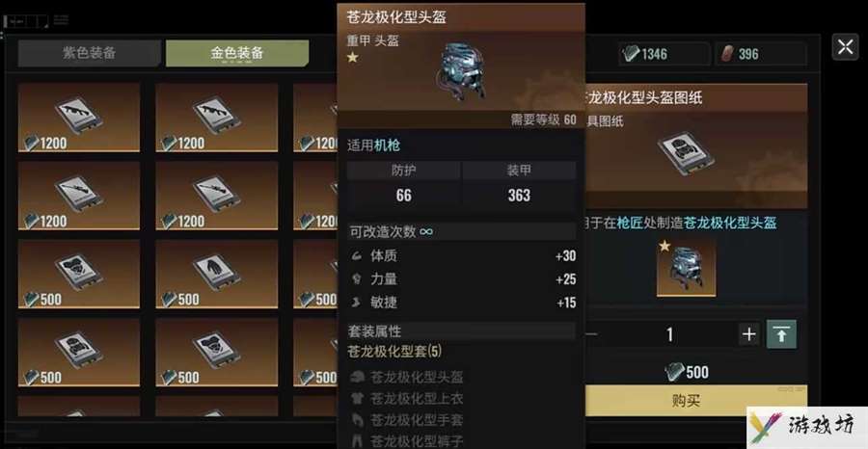Screen dimensions: 868x449
Task: Switch to the 紫色装备 tab
Action: point(89,53)
